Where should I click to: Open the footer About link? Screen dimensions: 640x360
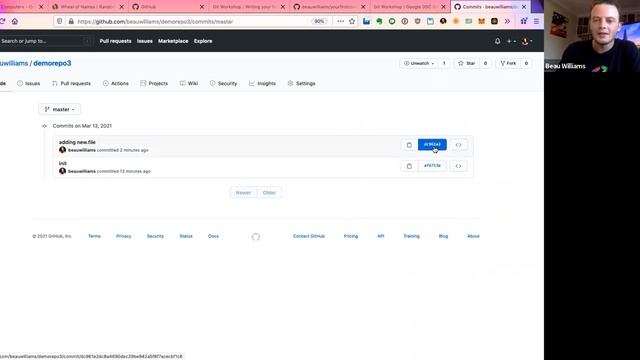tap(473, 236)
